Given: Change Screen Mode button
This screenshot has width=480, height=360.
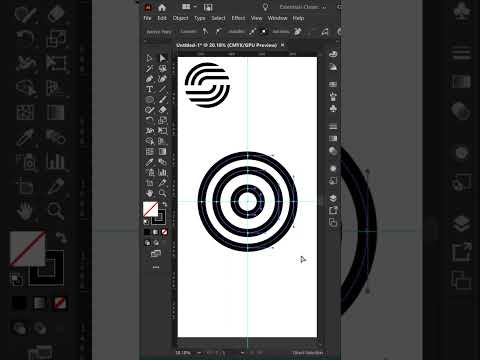Looking at the screenshot, I should pos(156,254).
